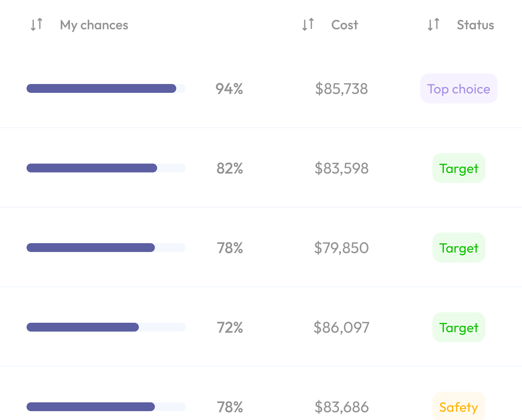Toggle sorting with Status arrows icon
The image size is (522, 420).
(434, 25)
